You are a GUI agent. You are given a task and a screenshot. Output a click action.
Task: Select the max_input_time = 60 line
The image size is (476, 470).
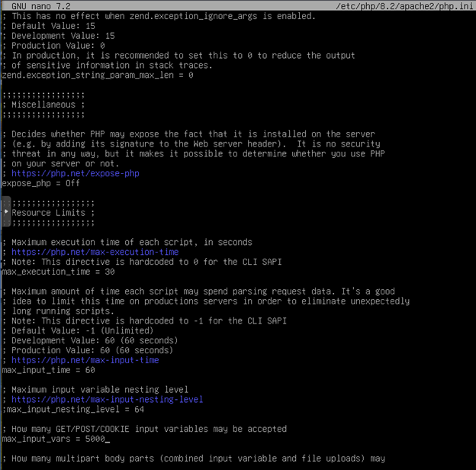tap(48, 370)
